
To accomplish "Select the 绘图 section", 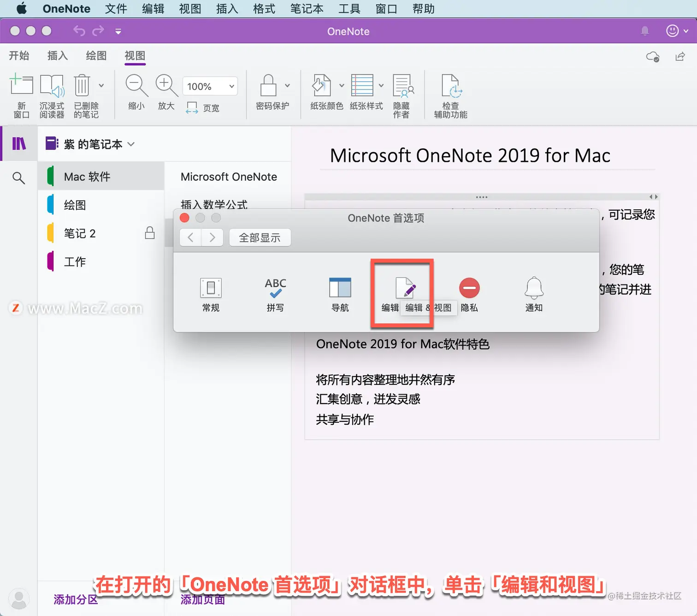I will [101, 205].
